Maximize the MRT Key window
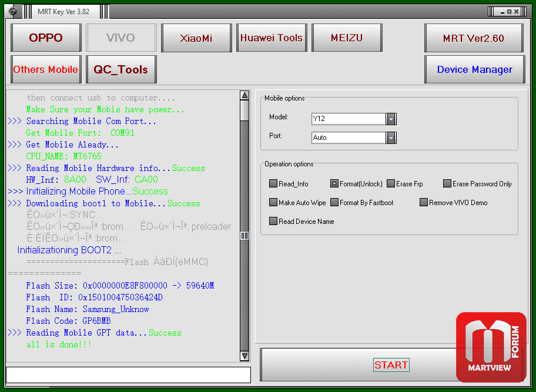Image resolution: width=536 pixels, height=392 pixels. click(510, 12)
